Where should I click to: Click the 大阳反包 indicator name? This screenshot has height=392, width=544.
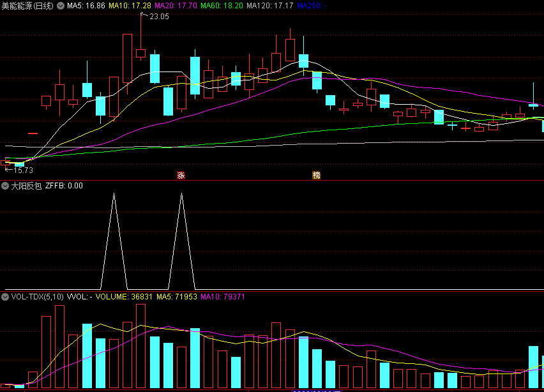click(26, 186)
